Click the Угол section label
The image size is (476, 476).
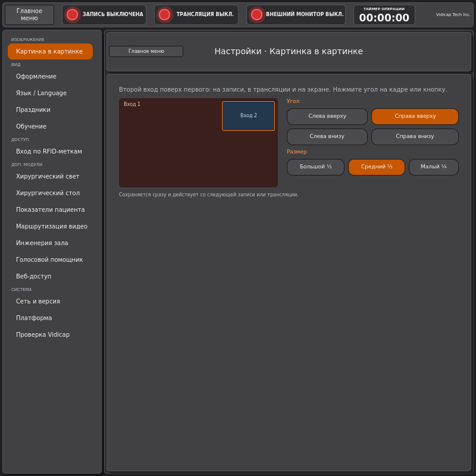click(x=293, y=101)
